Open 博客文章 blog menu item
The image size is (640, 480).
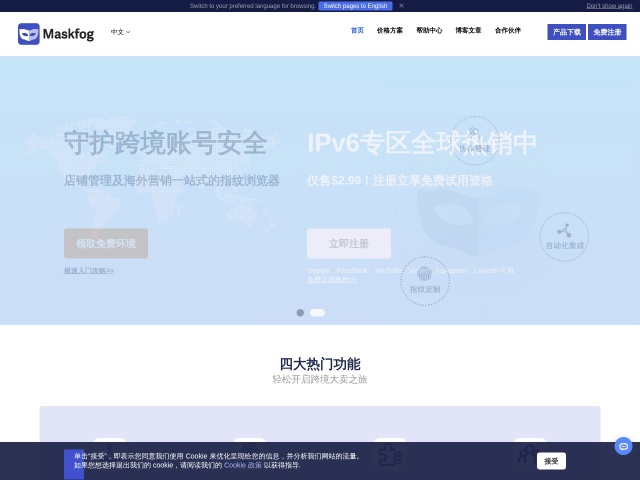[x=468, y=30]
